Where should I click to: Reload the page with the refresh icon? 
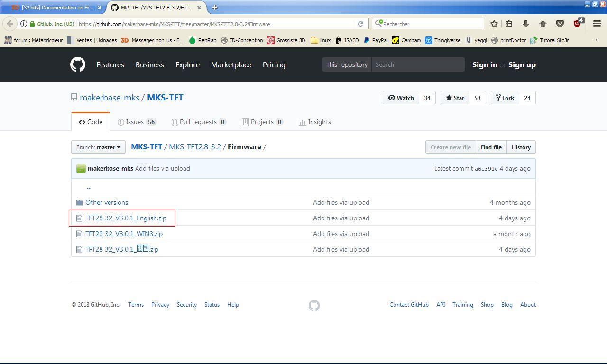pos(360,24)
